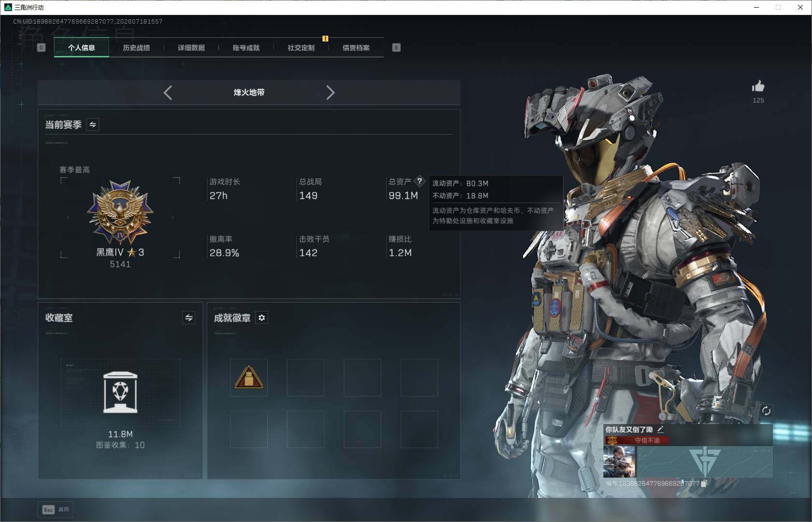Open the collection room display thumbnail
The height and width of the screenshot is (522, 812).
(120, 393)
